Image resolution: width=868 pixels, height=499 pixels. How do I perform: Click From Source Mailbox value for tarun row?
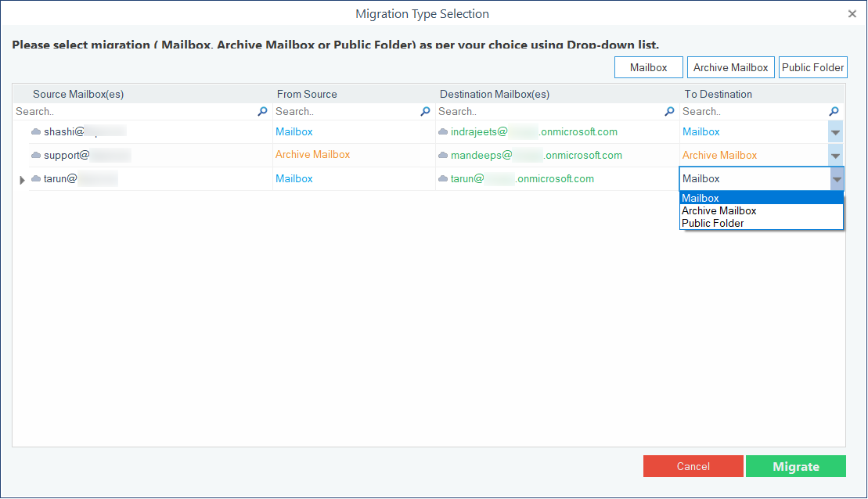tap(294, 178)
